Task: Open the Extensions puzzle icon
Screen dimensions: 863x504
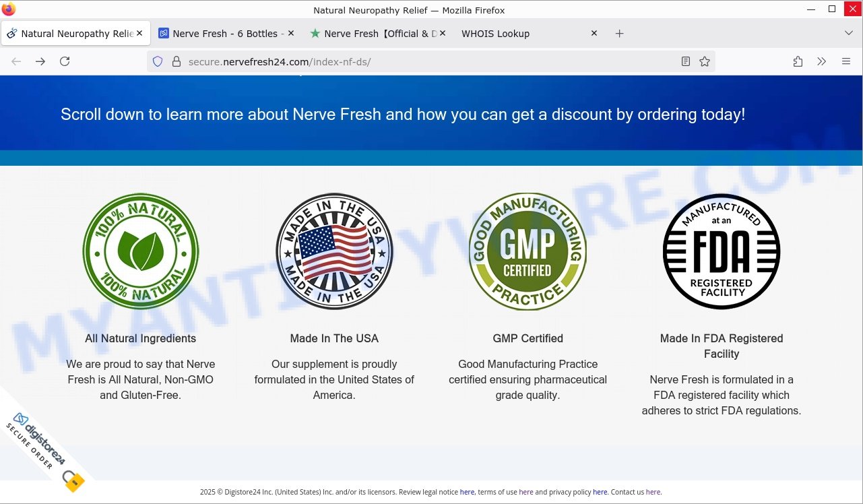Action: click(798, 61)
